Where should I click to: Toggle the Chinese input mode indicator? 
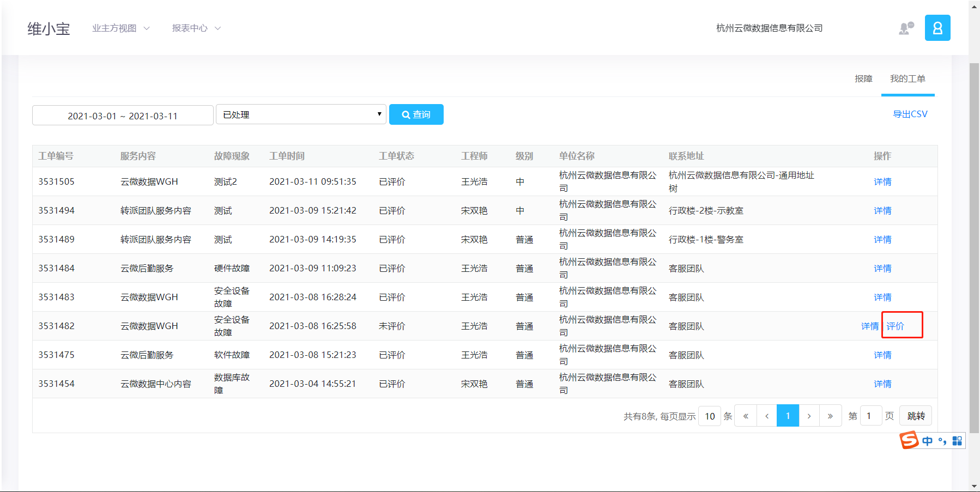pos(928,441)
